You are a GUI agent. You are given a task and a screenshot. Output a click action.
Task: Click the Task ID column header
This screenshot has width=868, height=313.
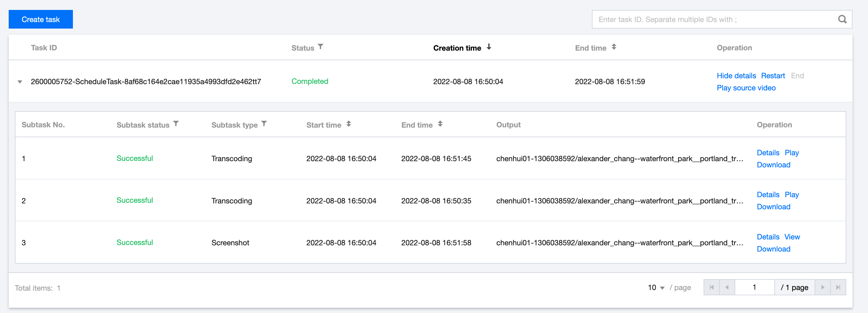(44, 48)
